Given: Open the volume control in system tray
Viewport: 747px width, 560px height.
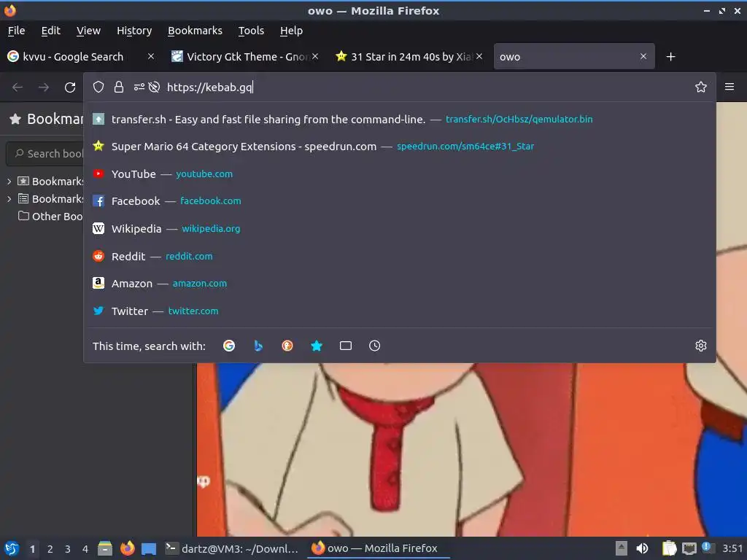Looking at the screenshot, I should pos(642,548).
